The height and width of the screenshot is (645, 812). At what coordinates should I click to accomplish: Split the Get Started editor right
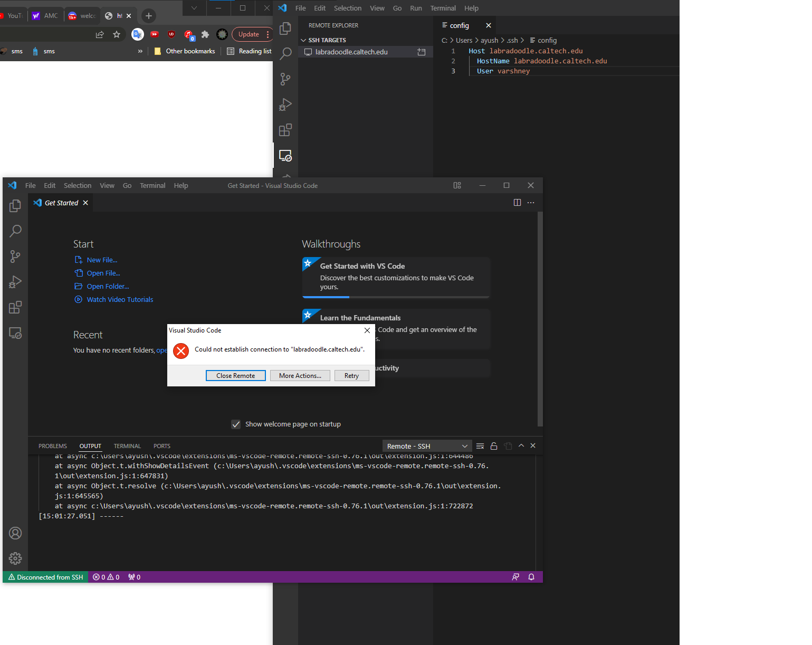pyautogui.click(x=517, y=203)
